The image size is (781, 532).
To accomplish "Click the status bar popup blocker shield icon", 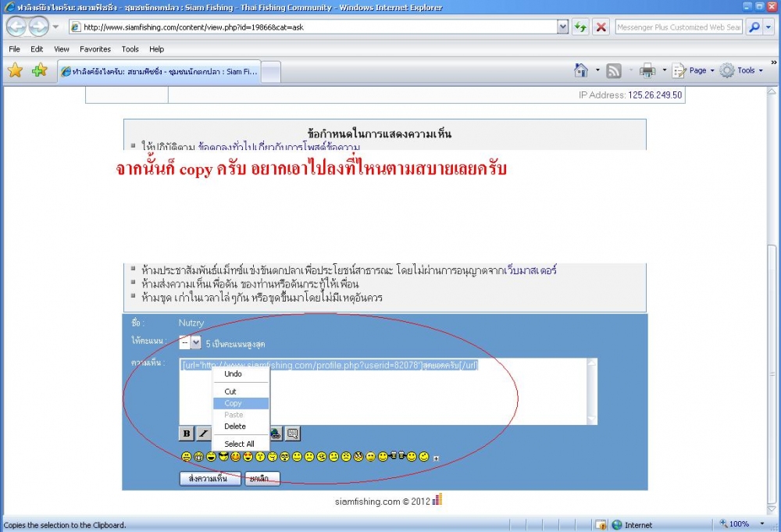I will click(601, 525).
